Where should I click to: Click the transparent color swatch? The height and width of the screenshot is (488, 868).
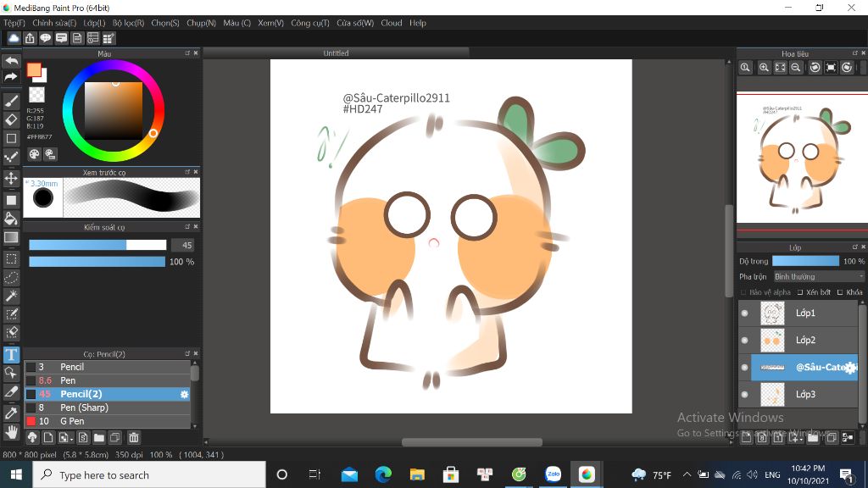[36, 95]
